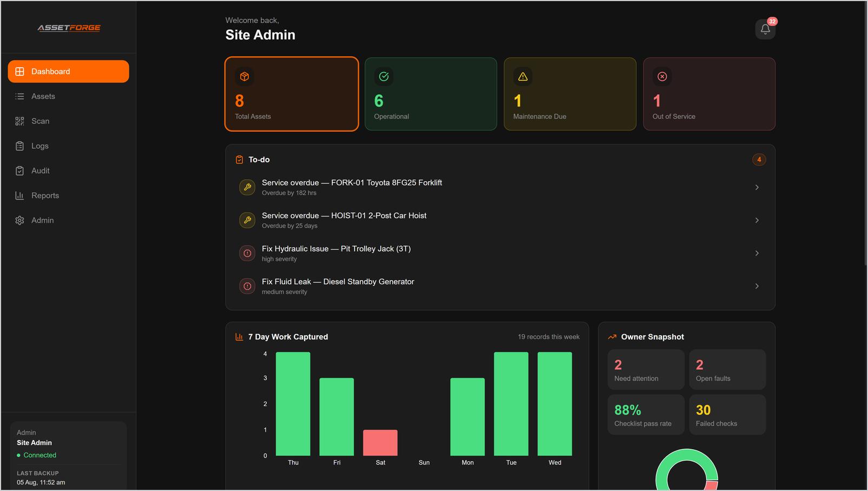Viewport: 868px width, 491px height.
Task: Click the Open faults tile
Action: pyautogui.click(x=727, y=370)
